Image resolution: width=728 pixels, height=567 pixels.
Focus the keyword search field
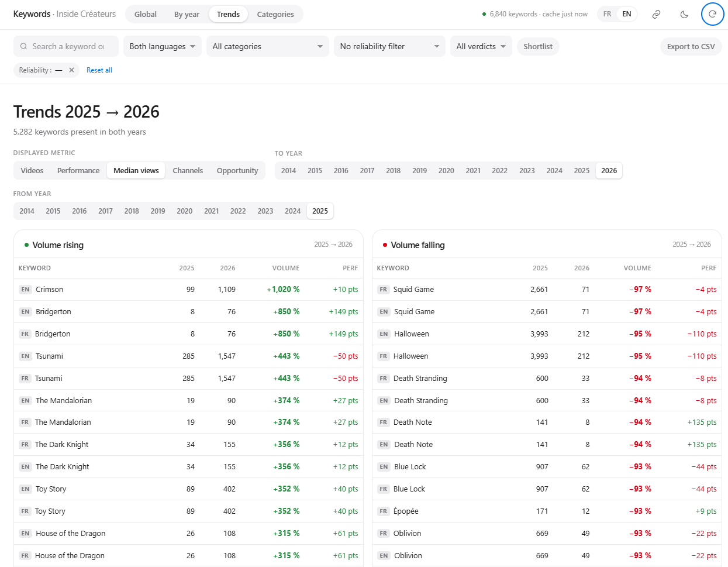[x=66, y=46]
